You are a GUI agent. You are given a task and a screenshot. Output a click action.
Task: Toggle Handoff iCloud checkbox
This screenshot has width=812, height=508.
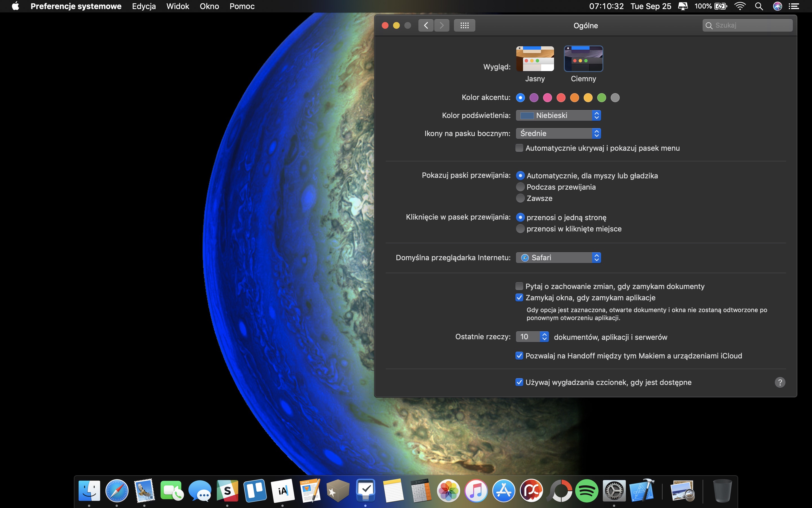pyautogui.click(x=519, y=356)
